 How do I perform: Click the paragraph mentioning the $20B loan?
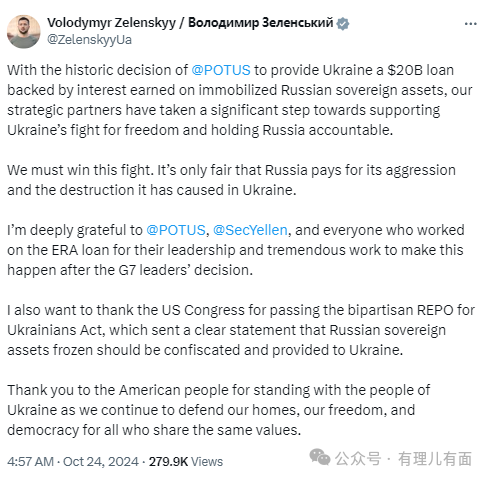(240, 100)
